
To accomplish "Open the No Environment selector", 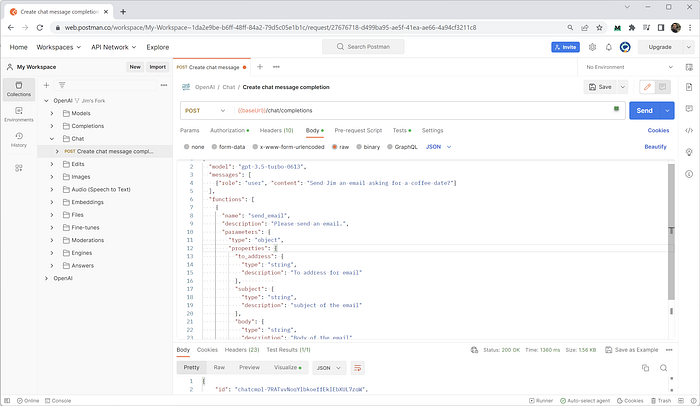I will pyautogui.click(x=629, y=67).
